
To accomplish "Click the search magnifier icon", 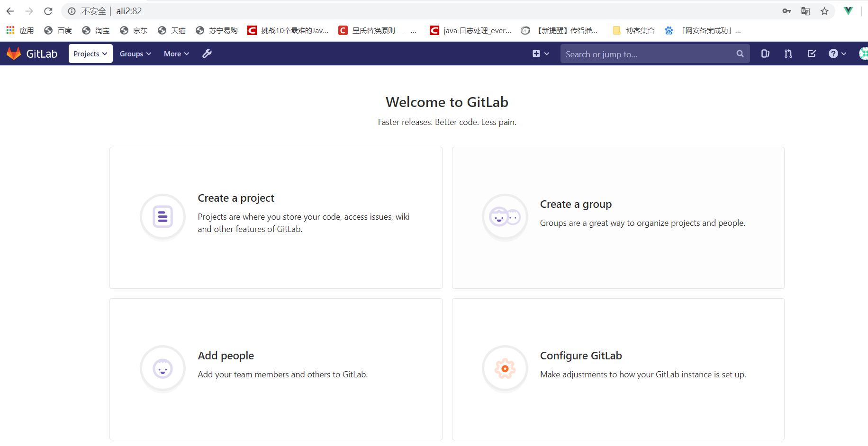I will tap(740, 54).
